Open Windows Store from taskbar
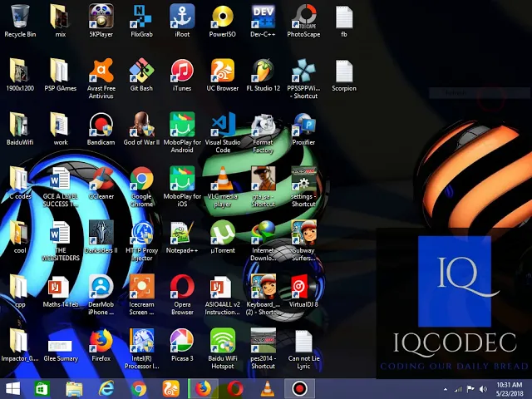 click(x=42, y=388)
